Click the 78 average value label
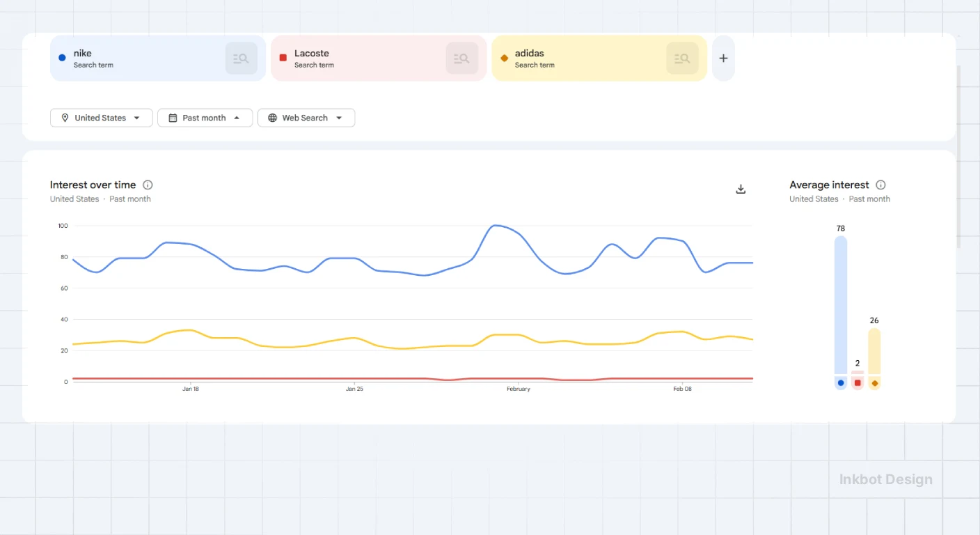The width and height of the screenshot is (980, 535). coord(841,228)
